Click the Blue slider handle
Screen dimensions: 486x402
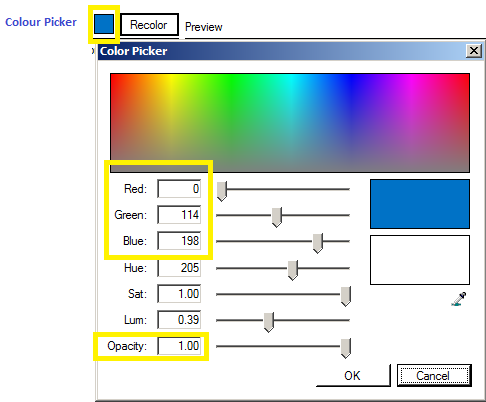tap(318, 243)
